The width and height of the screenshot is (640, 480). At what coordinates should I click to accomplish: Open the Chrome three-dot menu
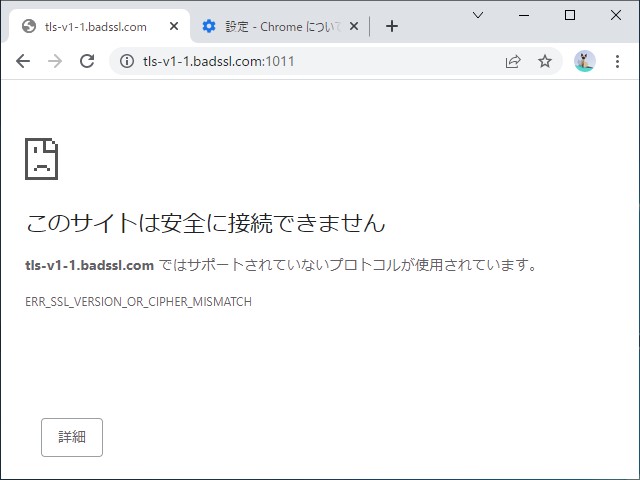tap(617, 61)
